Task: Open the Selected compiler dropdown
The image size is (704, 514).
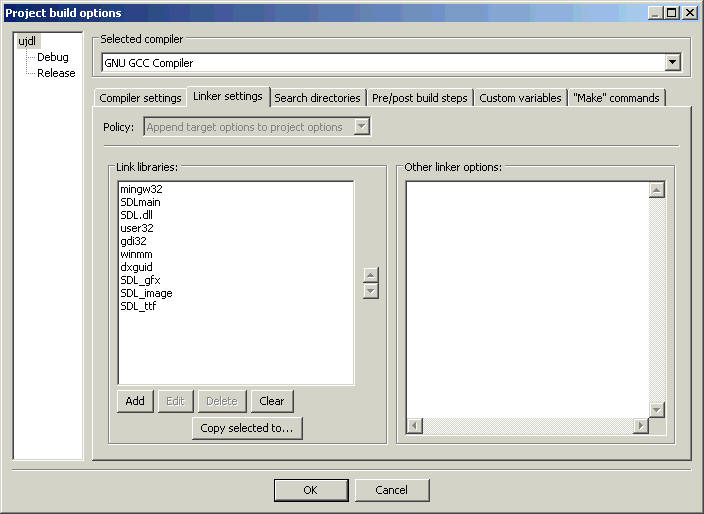Action: (x=672, y=62)
